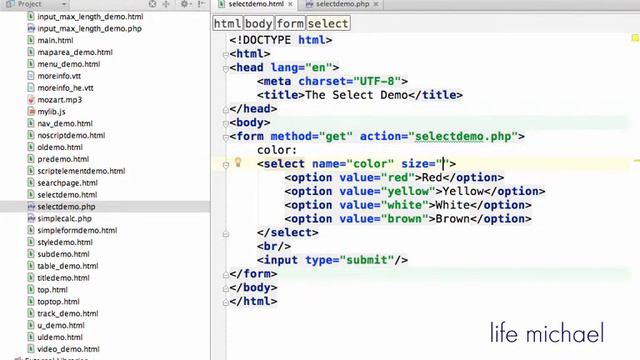The height and width of the screenshot is (360, 640).
Task: Select subdemo.html in project tree
Action: click(63, 254)
